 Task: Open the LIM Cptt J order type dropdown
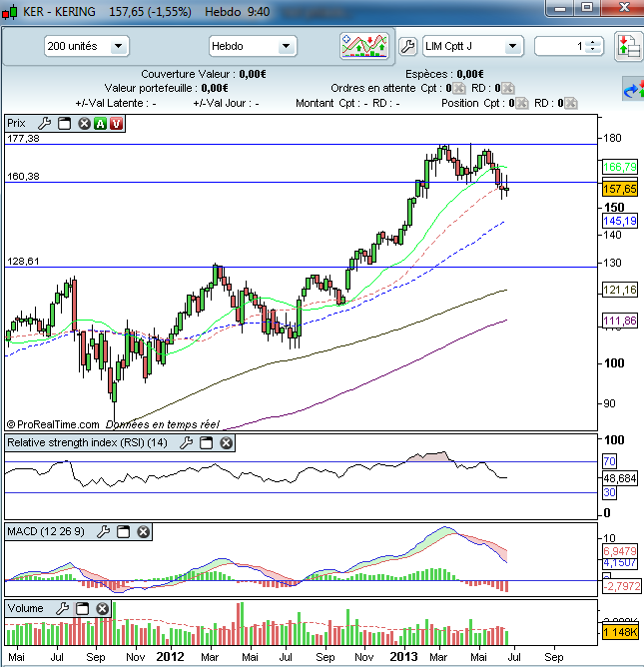[x=473, y=46]
